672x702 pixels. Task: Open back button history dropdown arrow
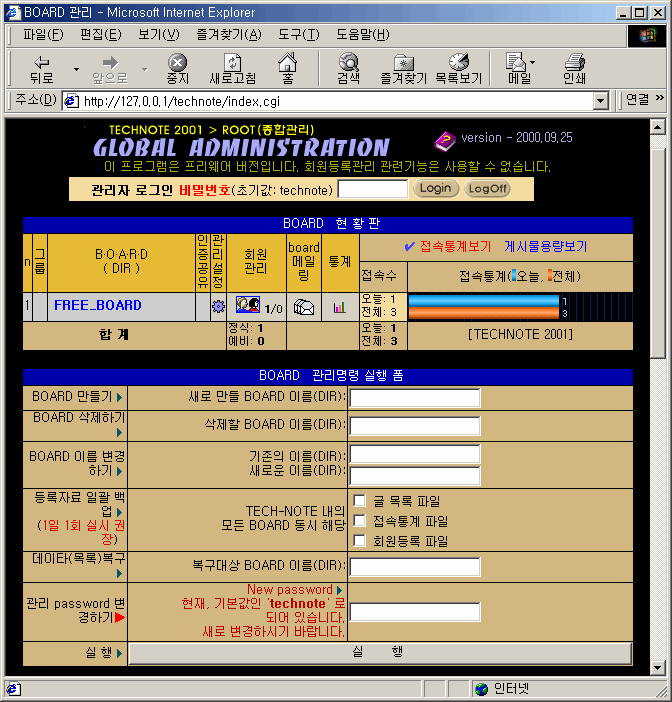tap(76, 69)
